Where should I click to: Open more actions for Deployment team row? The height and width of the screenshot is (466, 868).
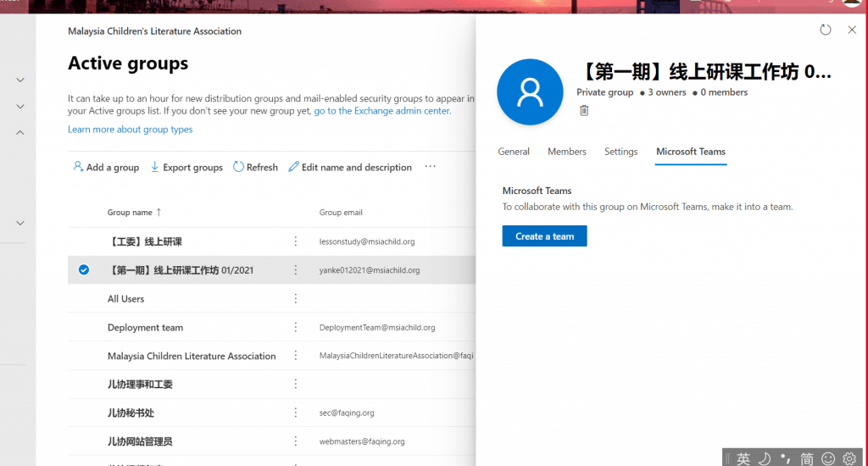click(x=296, y=327)
